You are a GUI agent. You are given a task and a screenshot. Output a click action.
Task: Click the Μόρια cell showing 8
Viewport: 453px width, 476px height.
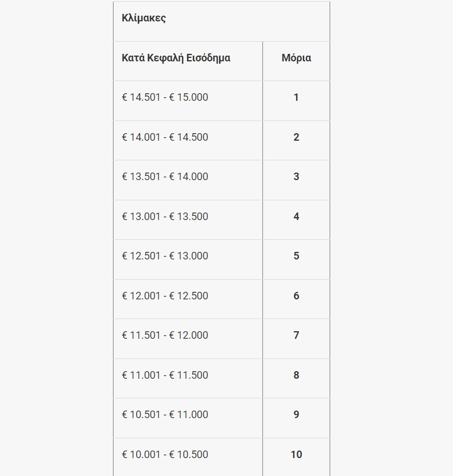coord(296,375)
